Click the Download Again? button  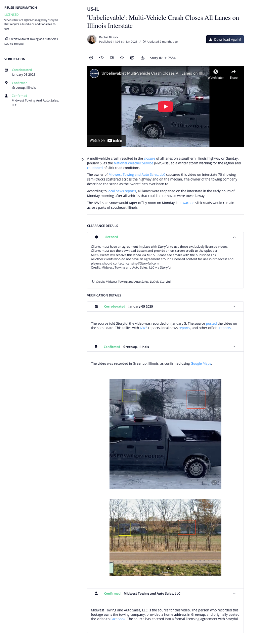pyautogui.click(x=225, y=39)
